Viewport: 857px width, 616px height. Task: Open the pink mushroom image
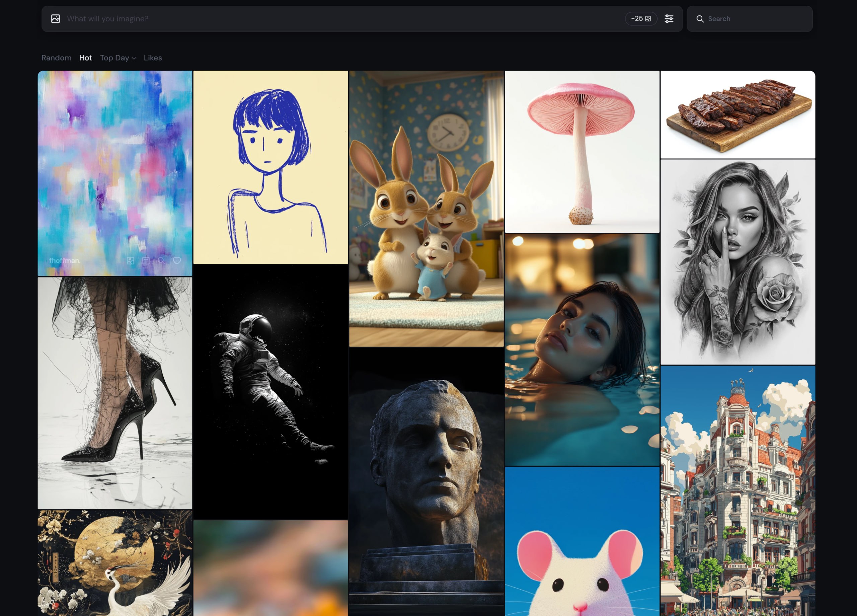tap(582, 152)
